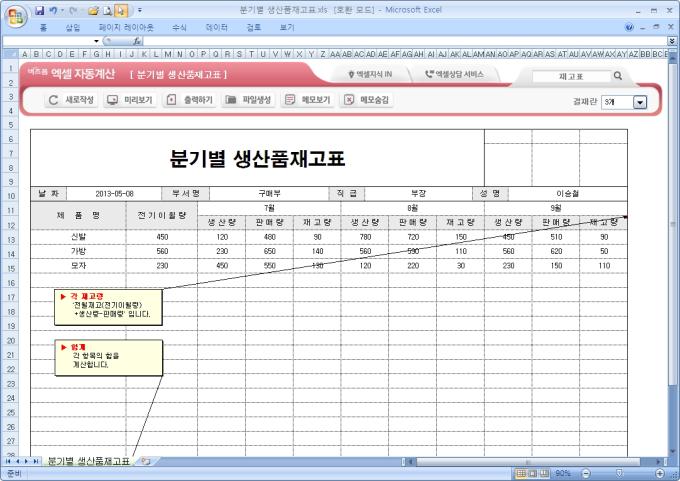The height and width of the screenshot is (481, 680).
Task: Select the product name cell 가방
Action: tap(78, 251)
